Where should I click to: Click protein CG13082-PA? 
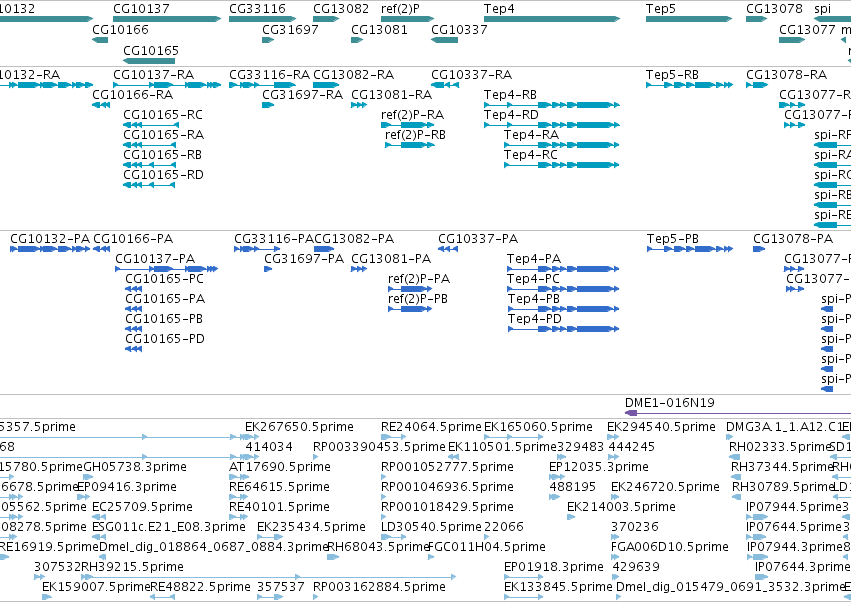pos(354,239)
